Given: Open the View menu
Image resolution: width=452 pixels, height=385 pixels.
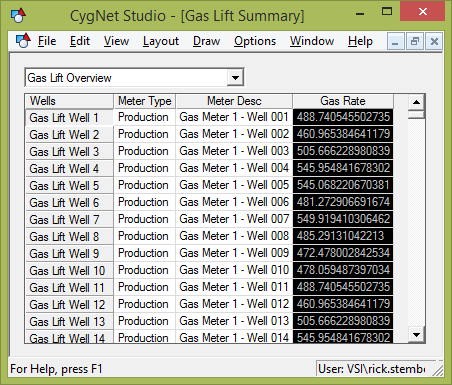Looking at the screenshot, I should pyautogui.click(x=116, y=41).
